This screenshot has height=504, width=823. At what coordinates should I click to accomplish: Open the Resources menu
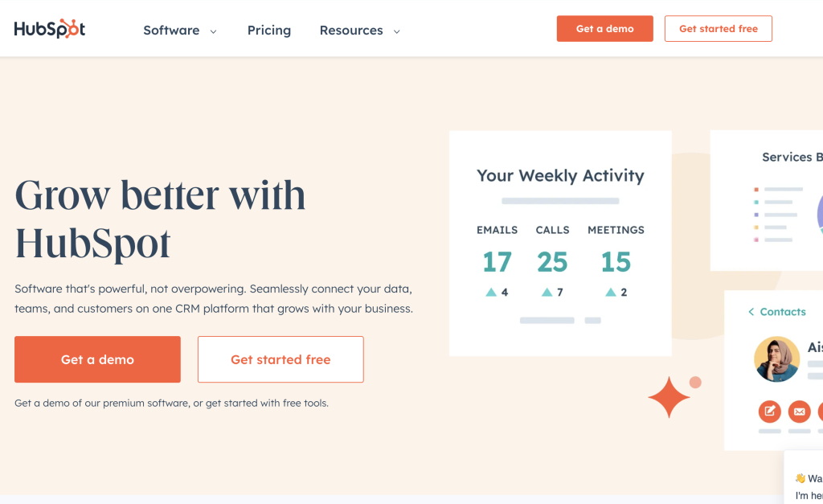351,31
